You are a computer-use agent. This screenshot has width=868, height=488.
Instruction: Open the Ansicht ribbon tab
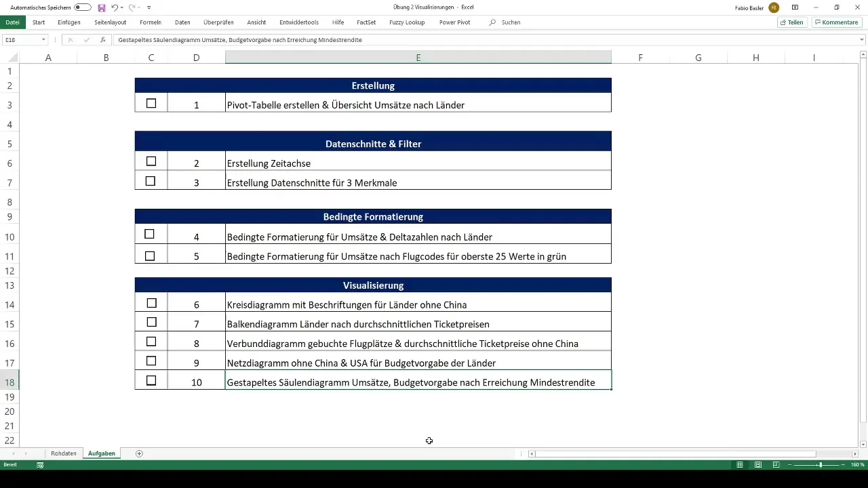257,22
